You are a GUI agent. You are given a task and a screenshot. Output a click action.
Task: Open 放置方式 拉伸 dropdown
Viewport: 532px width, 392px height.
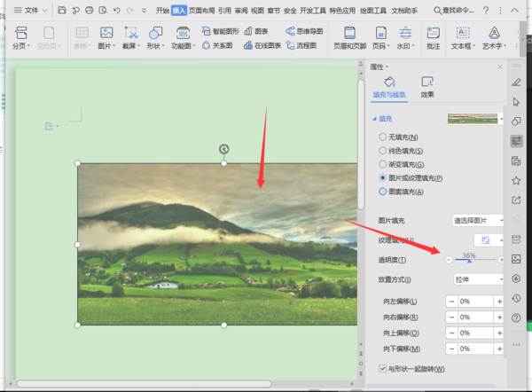[x=478, y=279]
